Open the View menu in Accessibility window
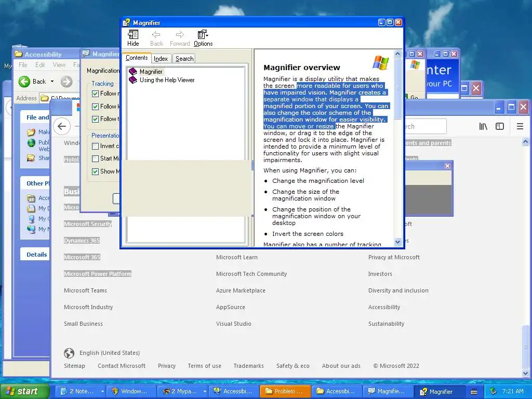The image size is (532, 399). pyautogui.click(x=59, y=65)
